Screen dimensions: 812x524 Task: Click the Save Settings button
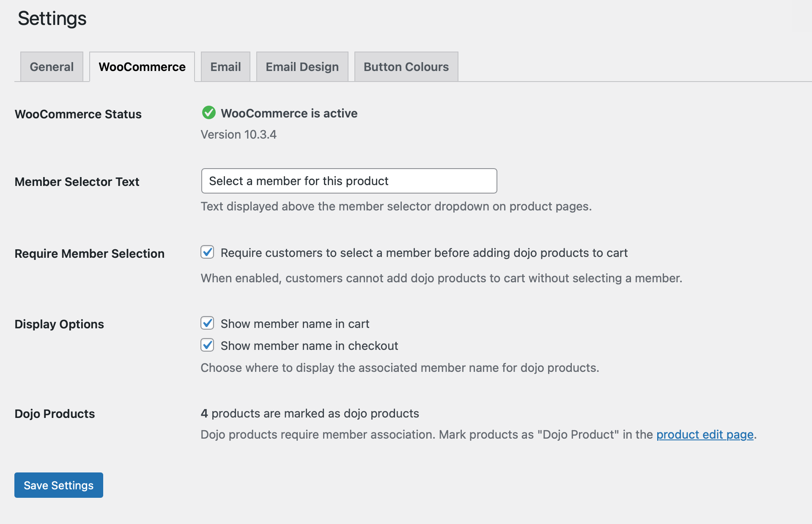[x=58, y=485]
